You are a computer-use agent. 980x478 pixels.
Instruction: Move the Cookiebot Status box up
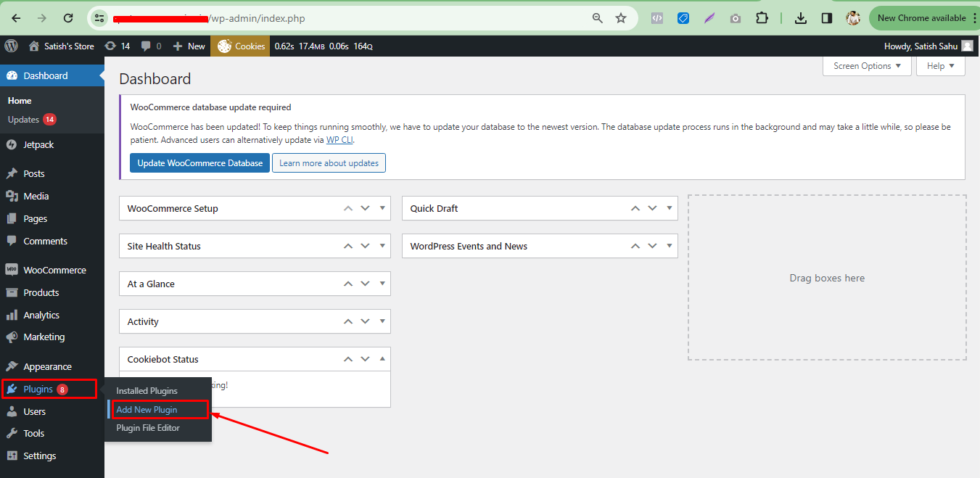click(x=348, y=359)
